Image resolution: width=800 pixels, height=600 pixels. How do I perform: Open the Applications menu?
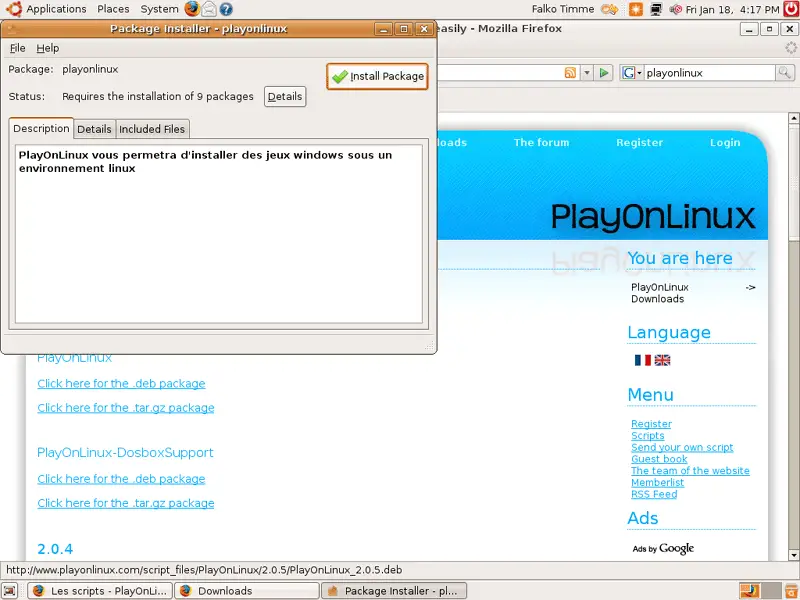click(x=56, y=9)
